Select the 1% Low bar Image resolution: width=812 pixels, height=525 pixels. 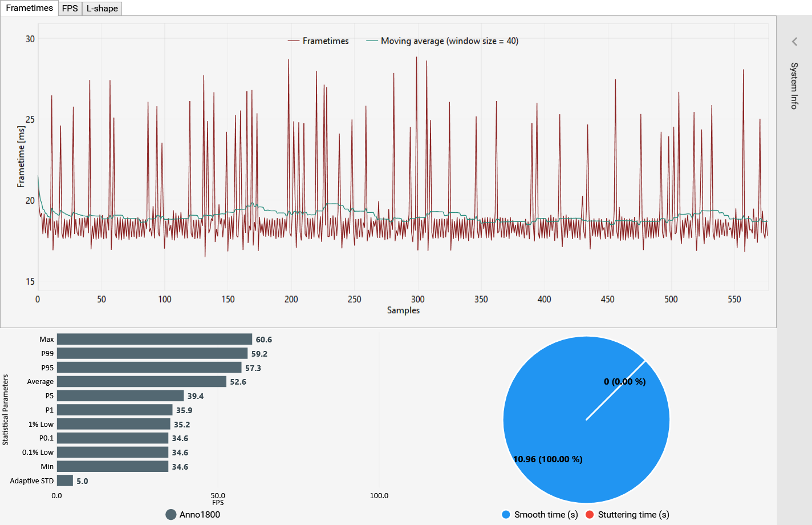click(x=113, y=424)
